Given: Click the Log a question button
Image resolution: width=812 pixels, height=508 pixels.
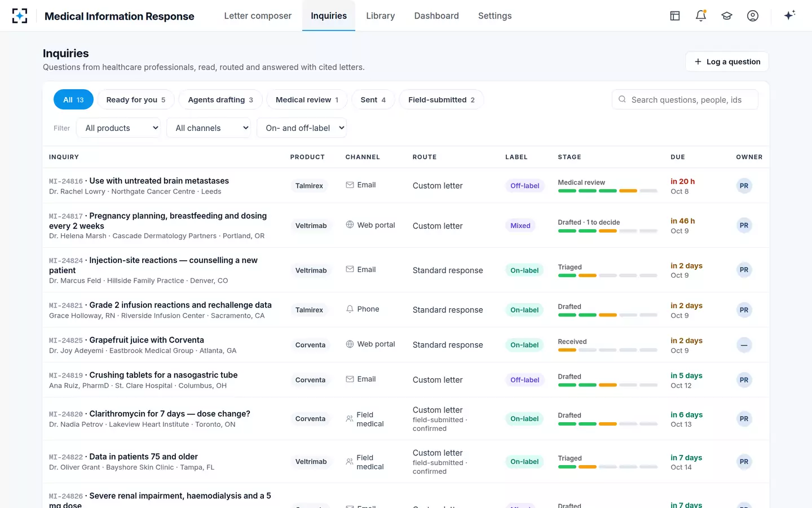Looking at the screenshot, I should (x=727, y=62).
